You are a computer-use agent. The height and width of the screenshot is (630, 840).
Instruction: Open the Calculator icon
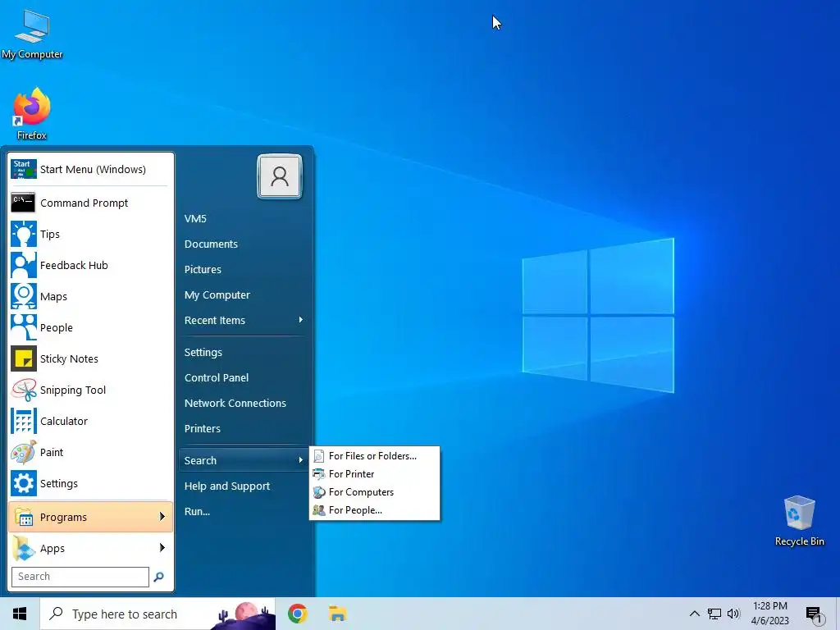click(24, 421)
